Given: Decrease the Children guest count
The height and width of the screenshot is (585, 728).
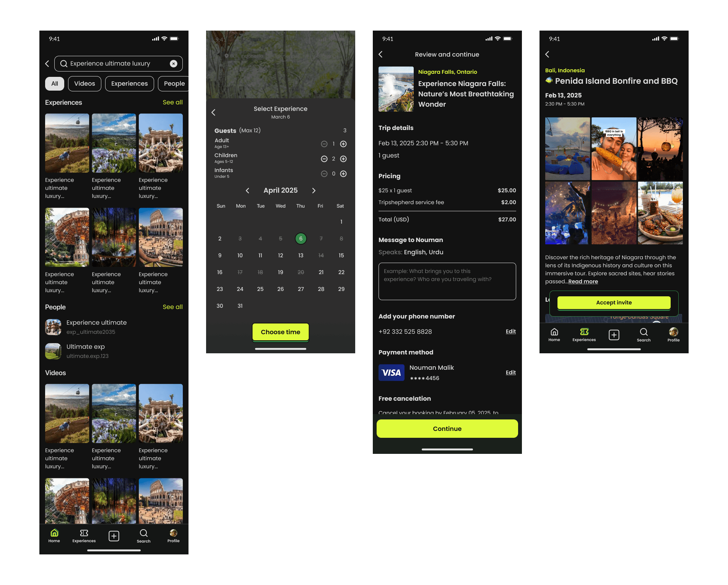Looking at the screenshot, I should point(324,159).
